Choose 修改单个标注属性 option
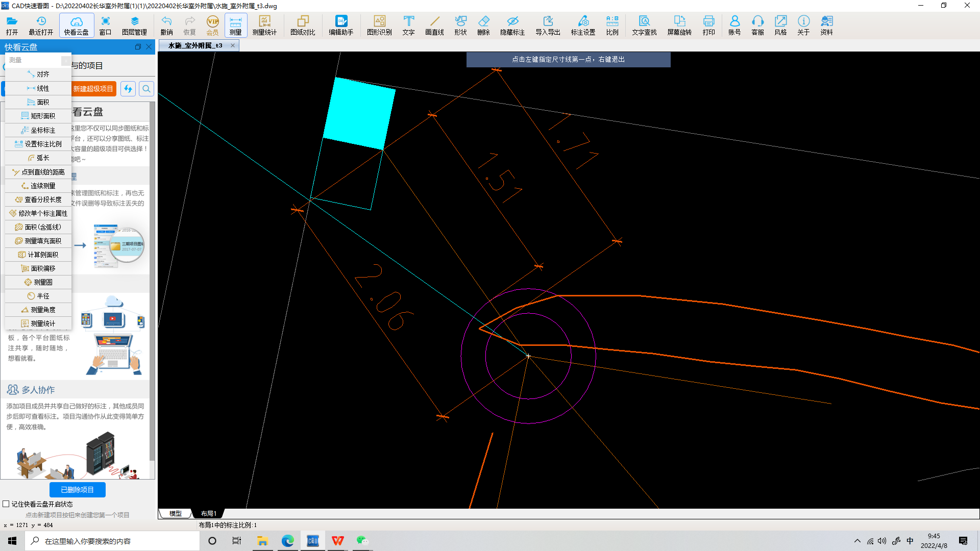Screen dimensions: 980x551 pos(38,213)
